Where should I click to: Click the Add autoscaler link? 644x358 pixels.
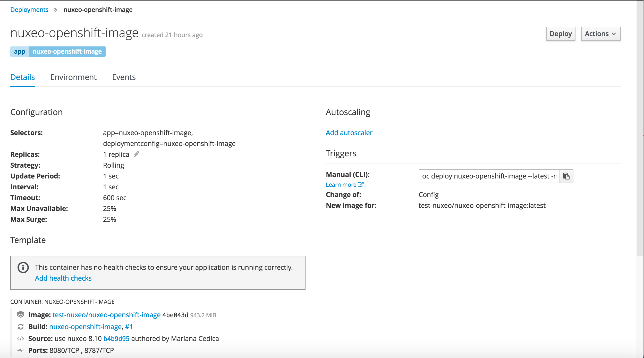[349, 133]
